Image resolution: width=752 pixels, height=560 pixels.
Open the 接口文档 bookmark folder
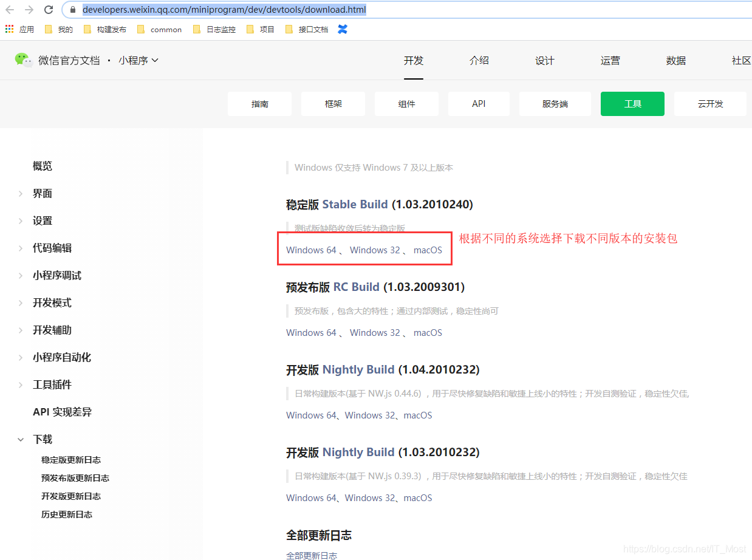[306, 29]
